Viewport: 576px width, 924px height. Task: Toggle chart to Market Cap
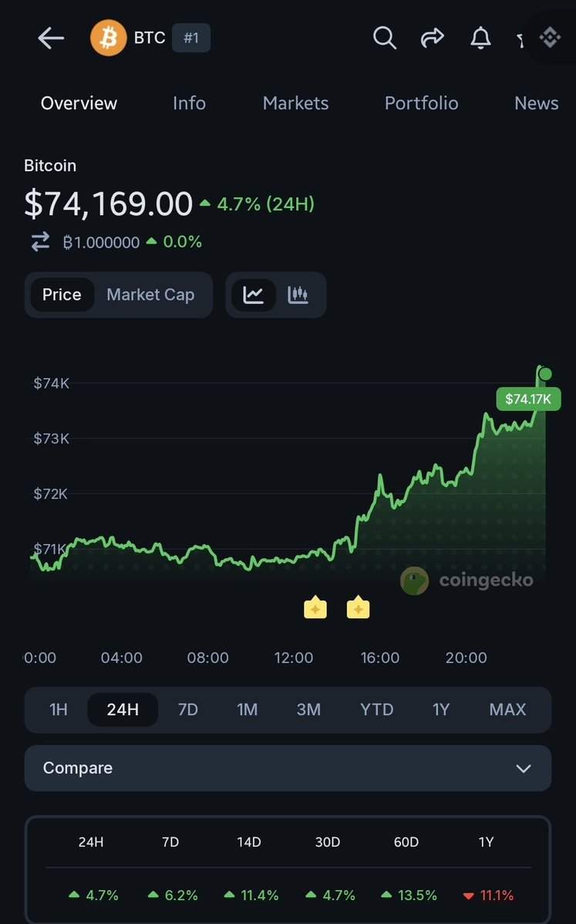(150, 294)
